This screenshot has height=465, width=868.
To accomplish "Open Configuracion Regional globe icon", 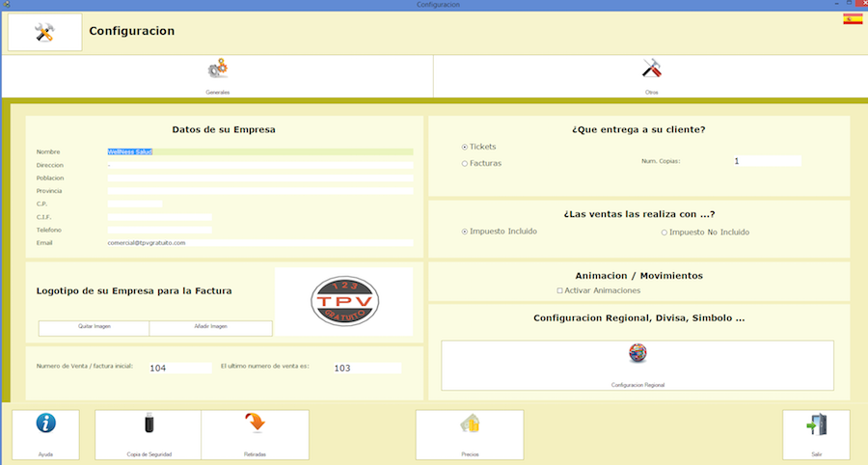I will [x=637, y=355].
